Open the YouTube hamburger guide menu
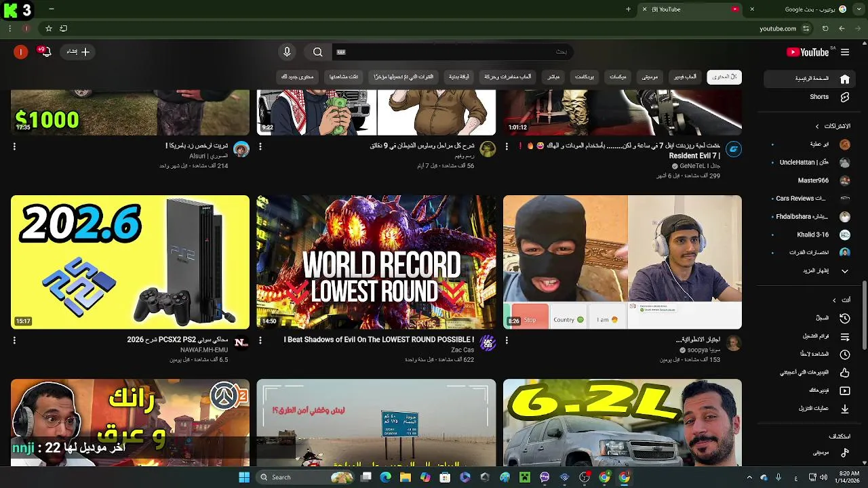 pos(845,52)
